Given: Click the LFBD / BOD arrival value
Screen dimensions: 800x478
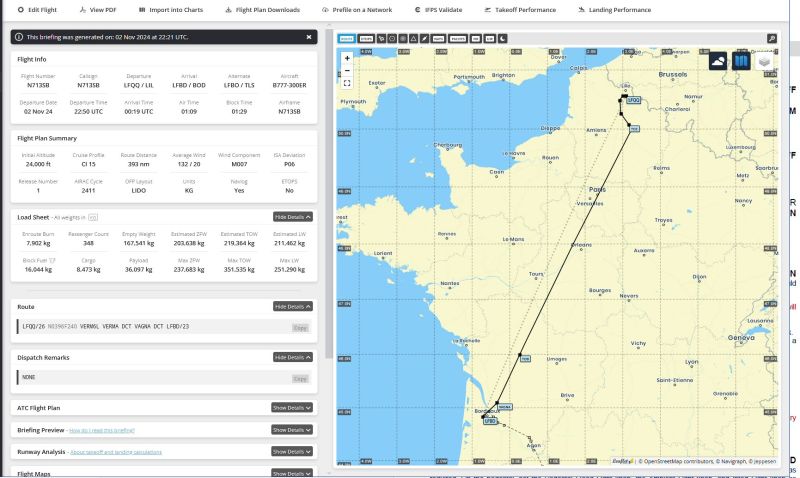Looking at the screenshot, I should 189,85.
